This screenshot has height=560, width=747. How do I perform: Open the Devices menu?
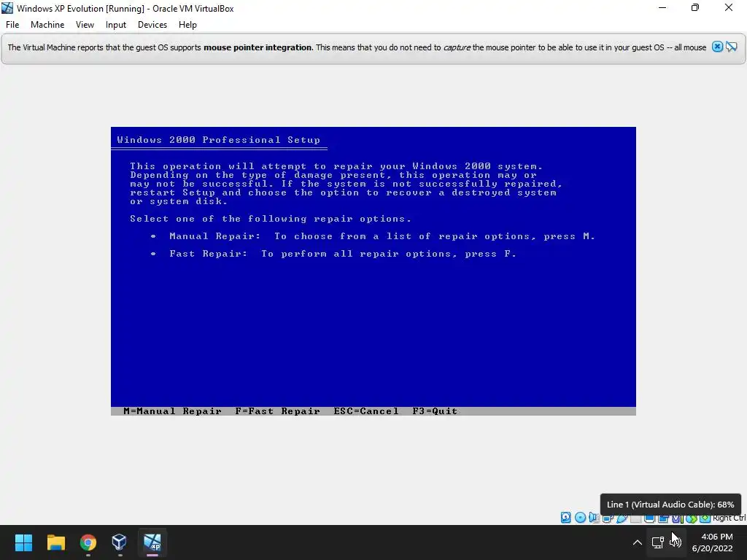[152, 25]
